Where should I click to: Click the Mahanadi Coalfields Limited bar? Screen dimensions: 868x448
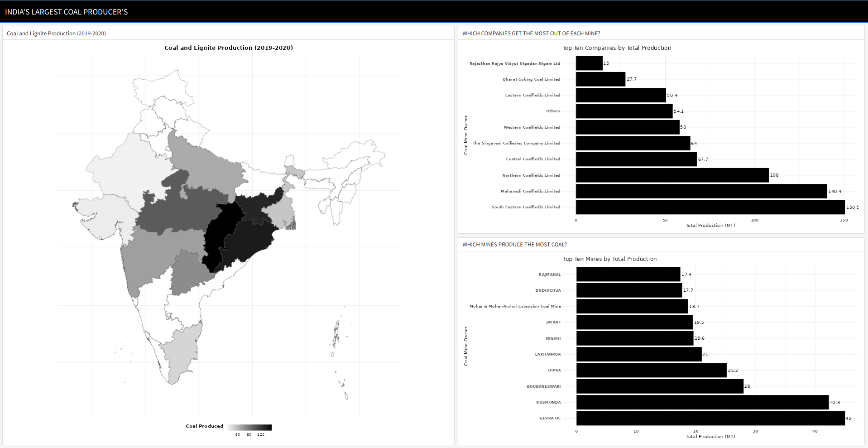[x=701, y=191]
